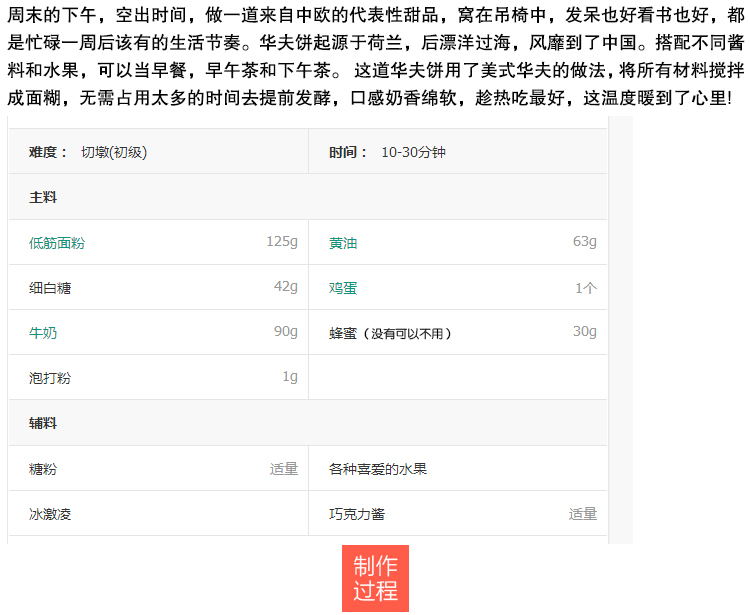The height and width of the screenshot is (615, 750).
Task: Click the 主料 section header
Action: (x=308, y=197)
